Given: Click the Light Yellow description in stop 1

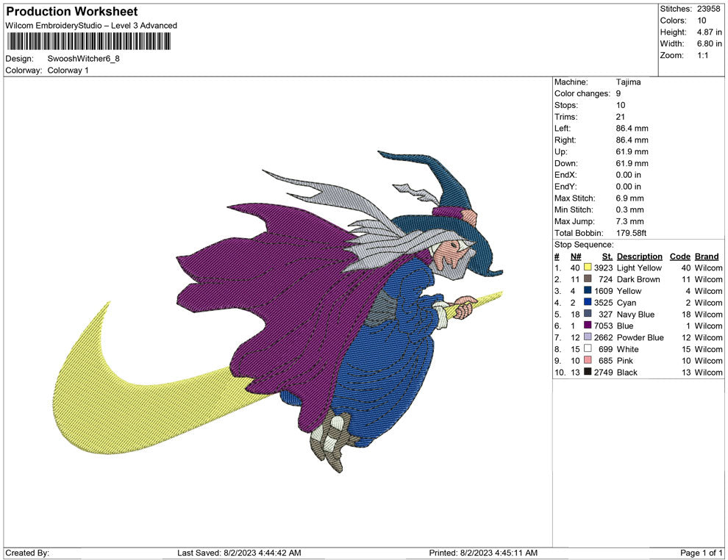Looking at the screenshot, I should click(x=639, y=268).
